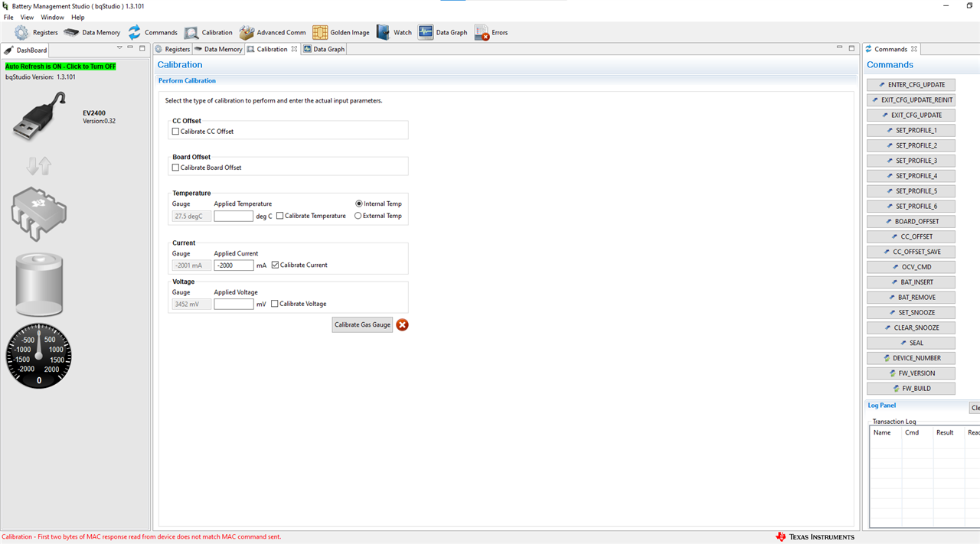Read FW_BUILD command
Viewport: 980px width, 544px height.
click(911, 388)
